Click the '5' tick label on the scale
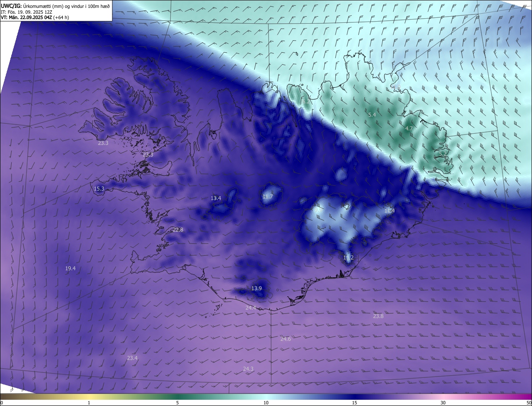532x406 pixels. [x=177, y=403]
